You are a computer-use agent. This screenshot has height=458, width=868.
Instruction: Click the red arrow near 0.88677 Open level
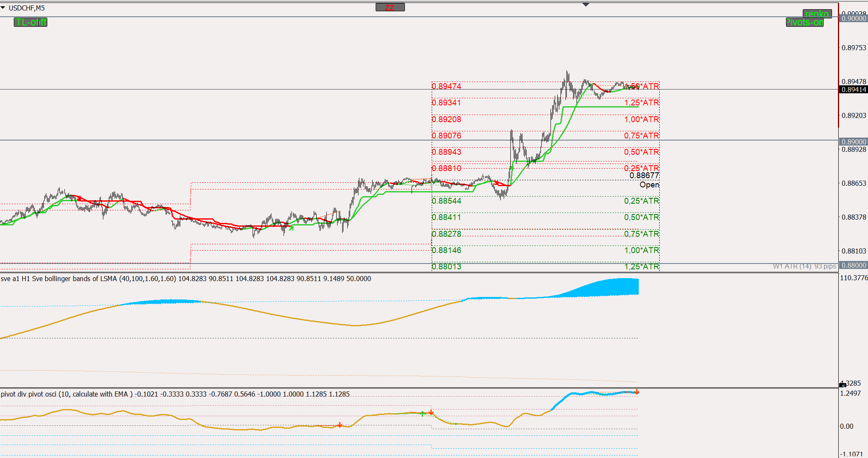pos(497,183)
